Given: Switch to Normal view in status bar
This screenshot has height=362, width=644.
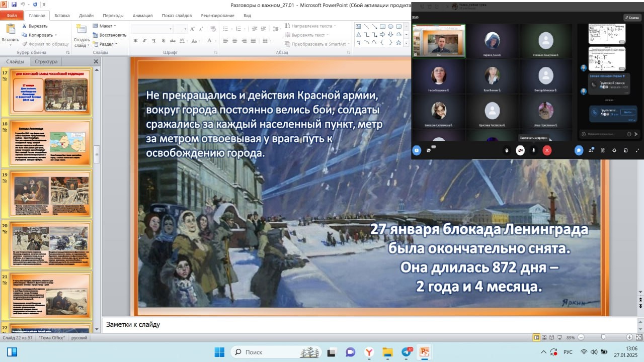Looking at the screenshot, I should (537, 337).
